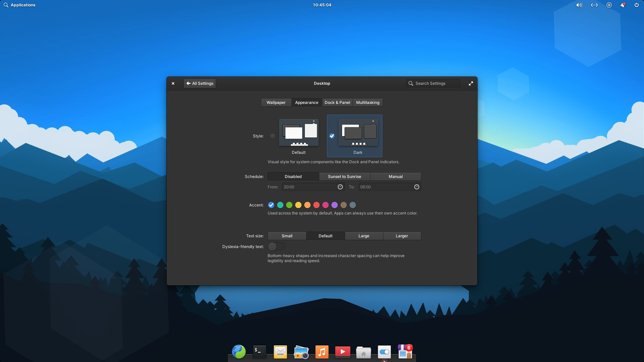Switch to the Multitasking tab
The width and height of the screenshot is (644, 362).
point(368,103)
